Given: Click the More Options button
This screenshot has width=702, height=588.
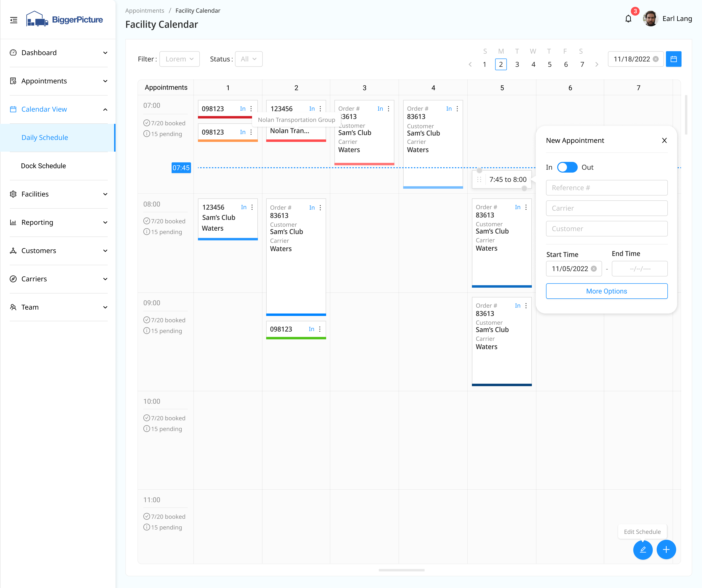Looking at the screenshot, I should tap(606, 291).
